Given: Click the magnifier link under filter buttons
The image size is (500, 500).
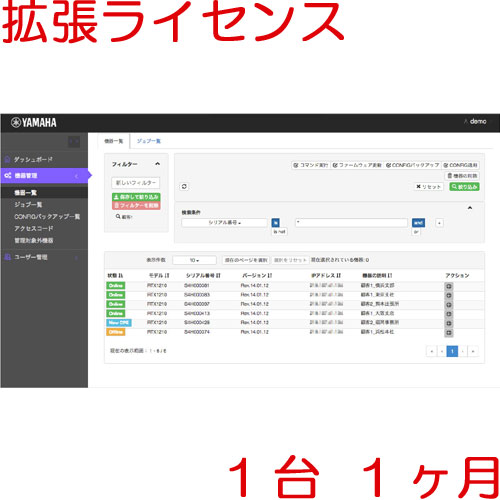Looking at the screenshot, I should point(124,217).
